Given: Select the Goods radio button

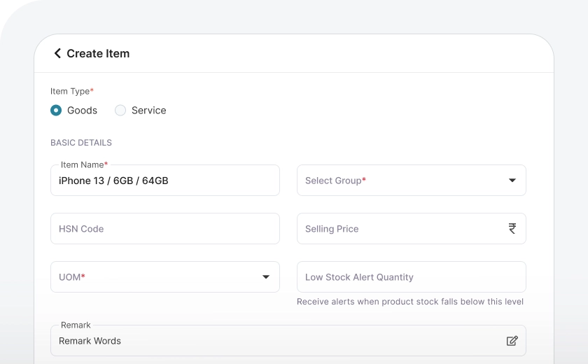Looking at the screenshot, I should click(56, 111).
